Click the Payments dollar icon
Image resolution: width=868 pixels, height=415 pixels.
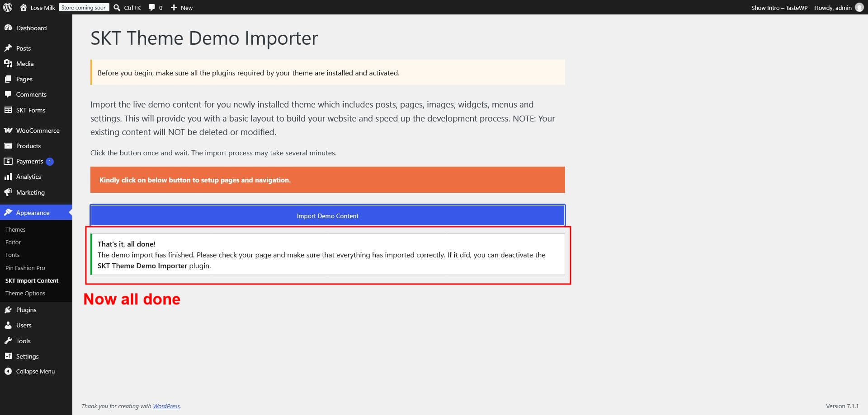point(8,161)
